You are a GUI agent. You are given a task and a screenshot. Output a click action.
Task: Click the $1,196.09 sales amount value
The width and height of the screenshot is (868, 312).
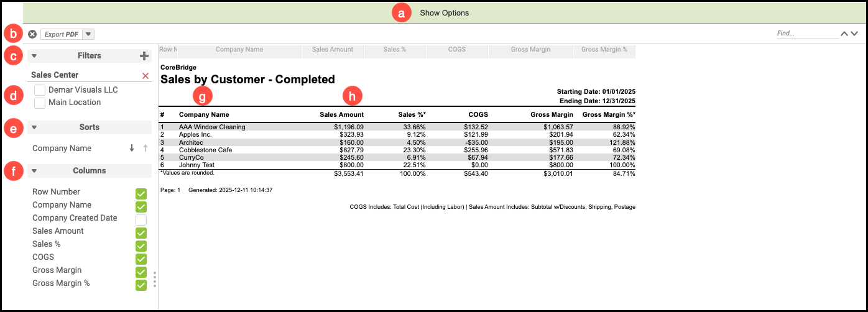click(348, 127)
